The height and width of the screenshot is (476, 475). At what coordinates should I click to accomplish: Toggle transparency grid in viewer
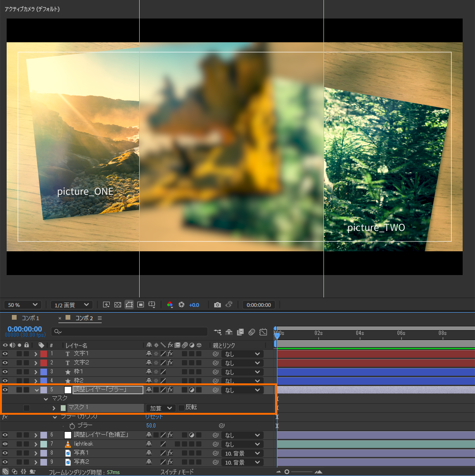(x=117, y=305)
